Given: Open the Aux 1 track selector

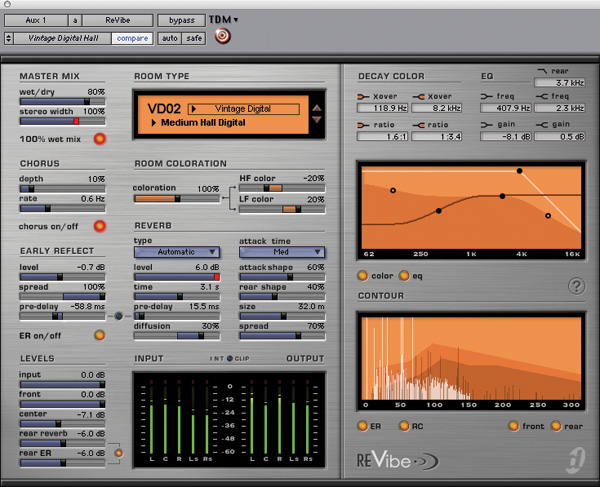Looking at the screenshot, I should coord(36,20).
